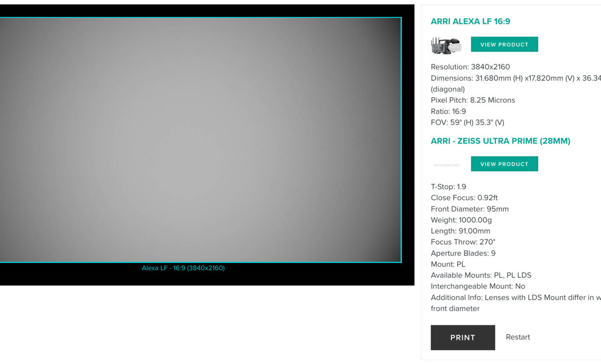Click the sensor coverage preview image
This screenshot has height=364, width=601.
click(x=200, y=140)
